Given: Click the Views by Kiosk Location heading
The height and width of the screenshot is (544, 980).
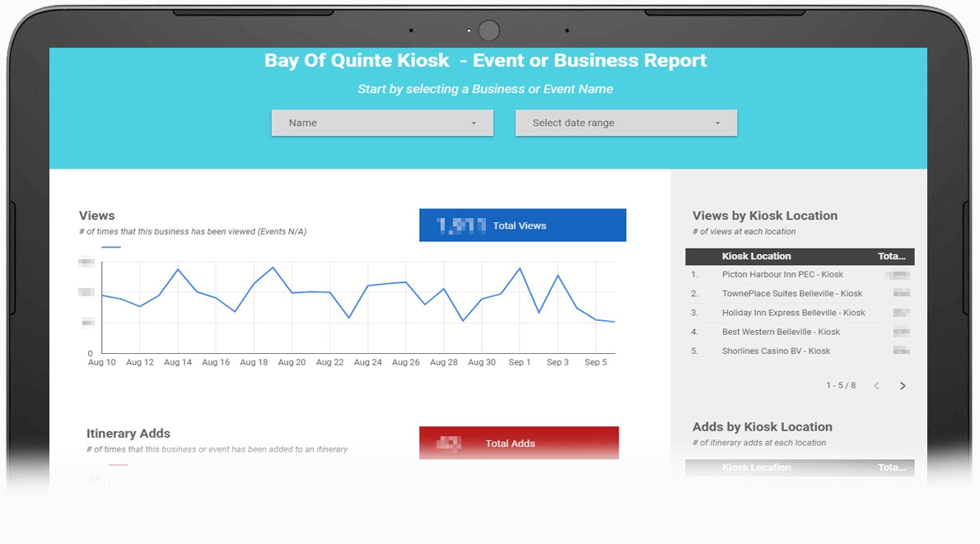Looking at the screenshot, I should pyautogui.click(x=765, y=216).
